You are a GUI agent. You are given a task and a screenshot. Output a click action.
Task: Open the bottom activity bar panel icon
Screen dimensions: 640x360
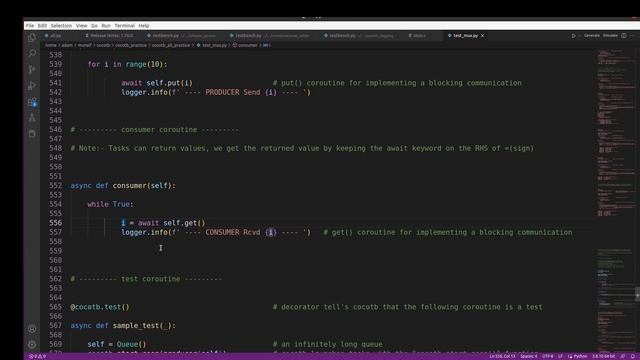pos(32,134)
